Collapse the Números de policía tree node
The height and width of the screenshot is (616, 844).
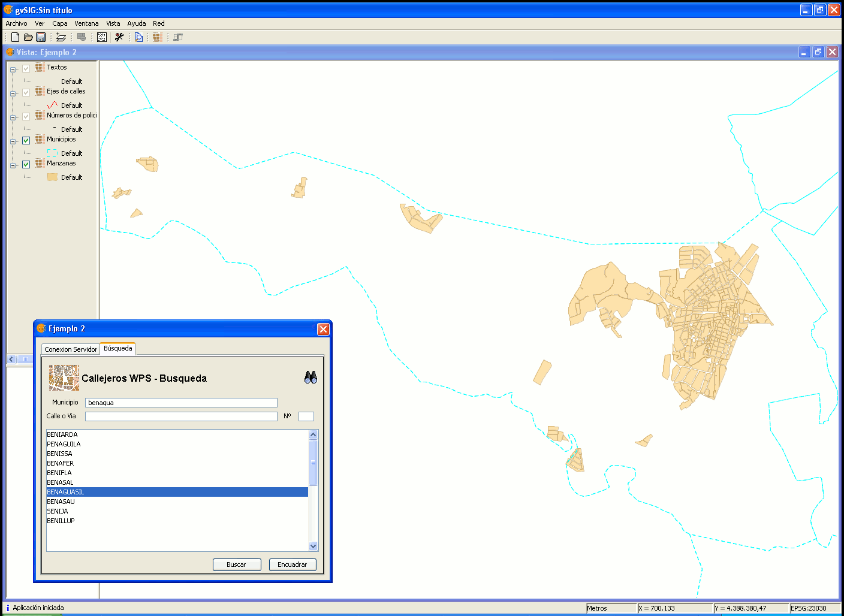click(x=13, y=117)
